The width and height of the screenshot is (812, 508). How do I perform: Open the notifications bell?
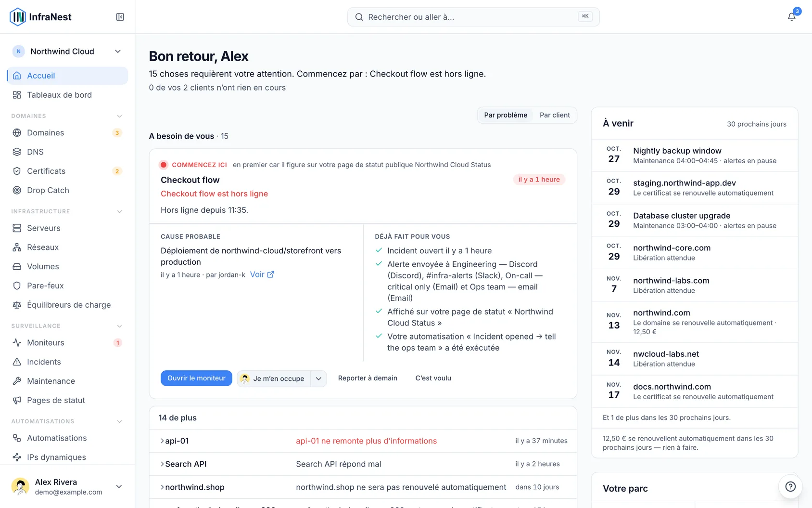click(791, 17)
